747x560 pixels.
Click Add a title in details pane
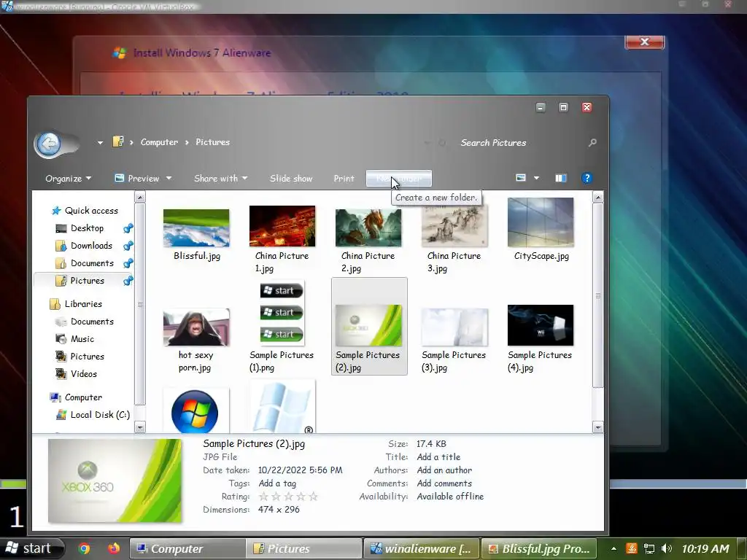point(438,457)
